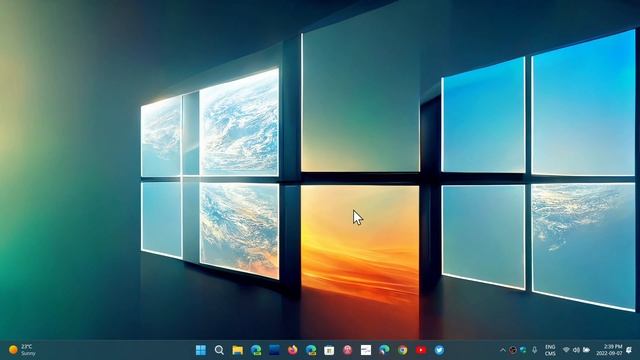Open taskbar Search magnifier
Viewport: 640px width, 360px height.
coord(219,350)
